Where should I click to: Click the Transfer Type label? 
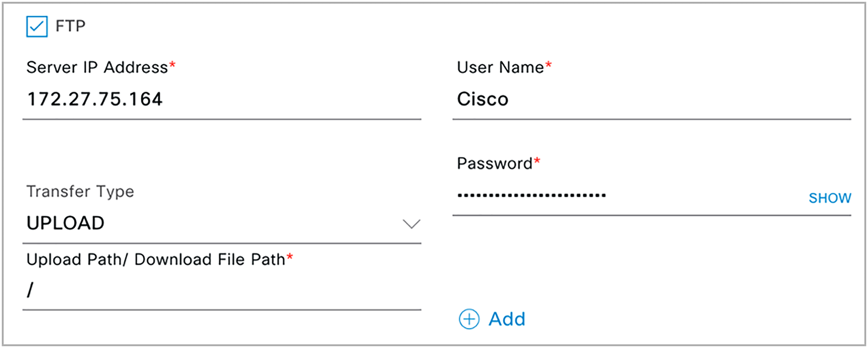[x=80, y=192]
